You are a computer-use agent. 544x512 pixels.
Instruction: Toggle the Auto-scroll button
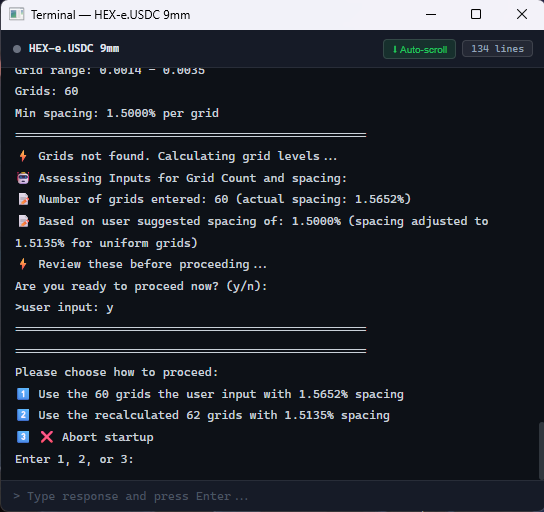pyautogui.click(x=419, y=49)
